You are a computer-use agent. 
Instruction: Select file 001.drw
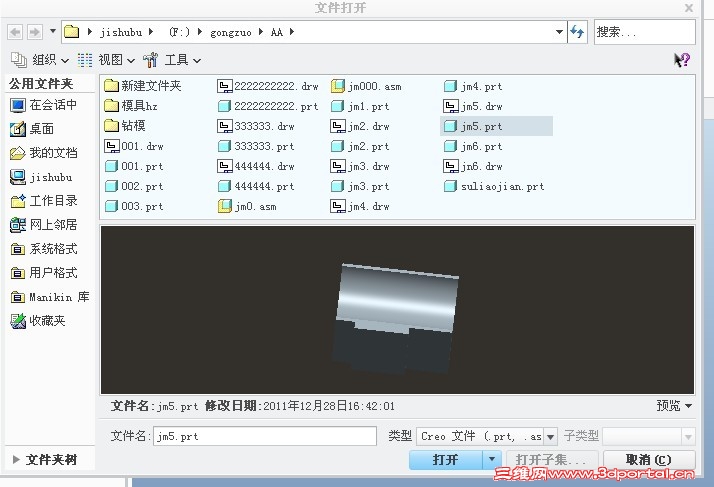tap(134, 146)
